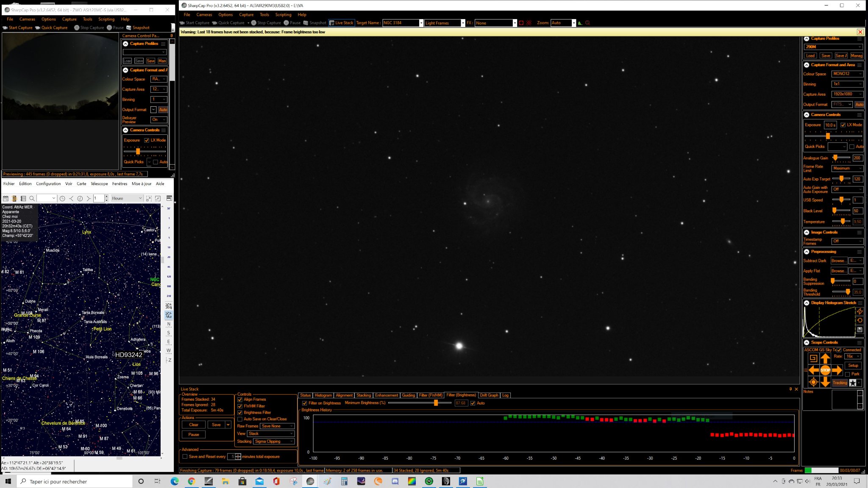Click the search magnifier in star chart

click(x=32, y=198)
